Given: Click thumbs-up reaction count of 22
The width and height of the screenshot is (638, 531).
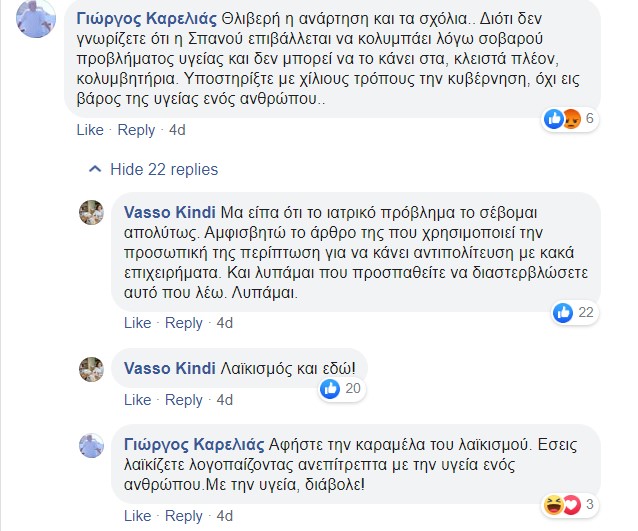Looking at the screenshot, I should pos(575,313).
